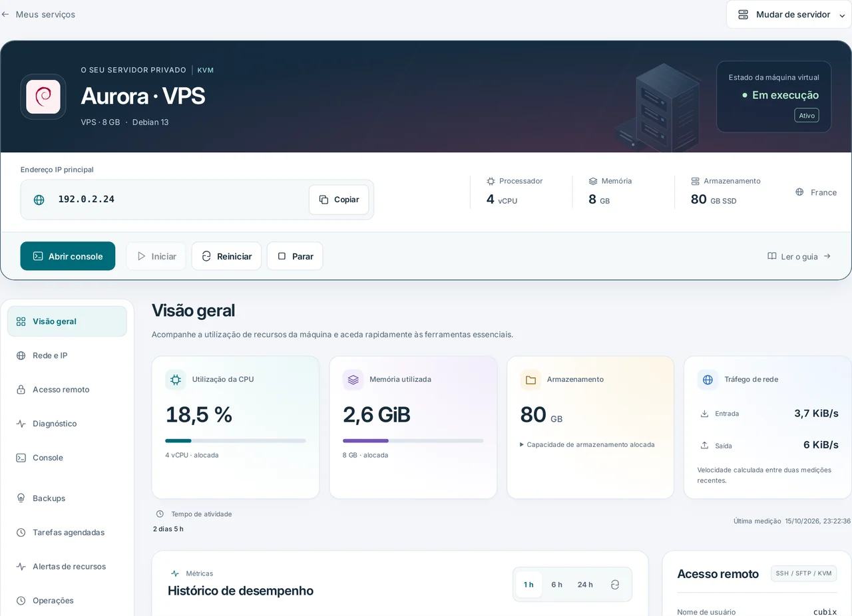The height and width of the screenshot is (616, 852).
Task: Click the upload icon beside Saída
Action: pos(704,445)
